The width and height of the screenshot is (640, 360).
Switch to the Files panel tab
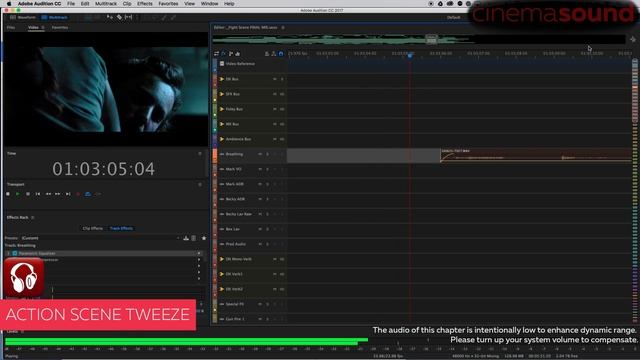pyautogui.click(x=11, y=27)
